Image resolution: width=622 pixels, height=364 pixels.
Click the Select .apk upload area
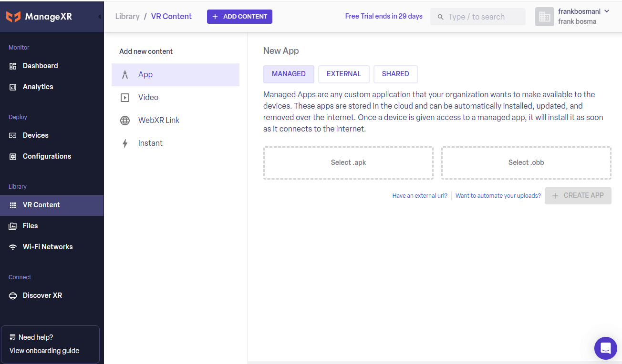pos(348,163)
